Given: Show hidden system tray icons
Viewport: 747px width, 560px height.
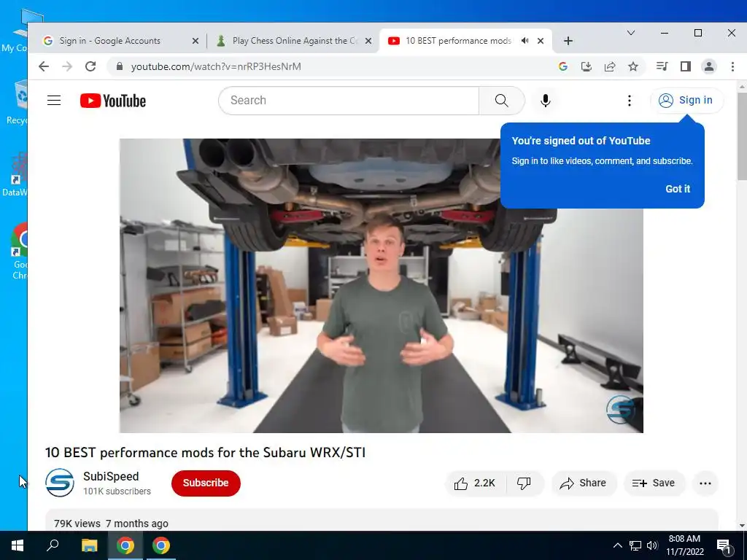Looking at the screenshot, I should point(617,545).
